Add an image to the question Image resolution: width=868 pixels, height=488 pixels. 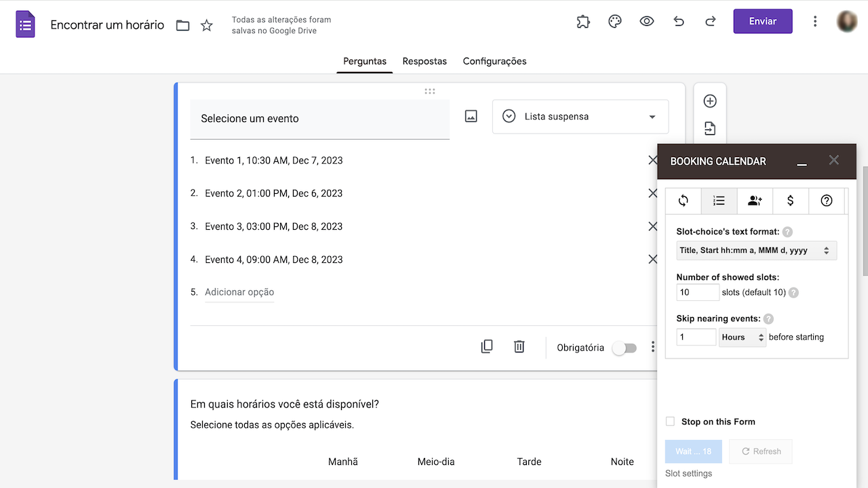(471, 117)
